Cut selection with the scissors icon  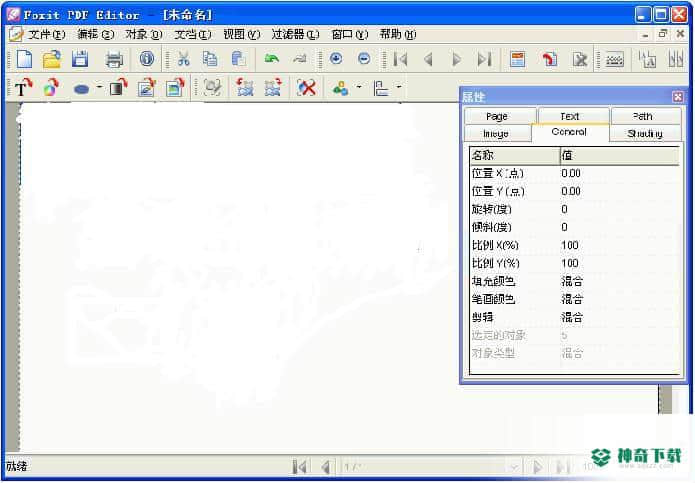(183, 58)
